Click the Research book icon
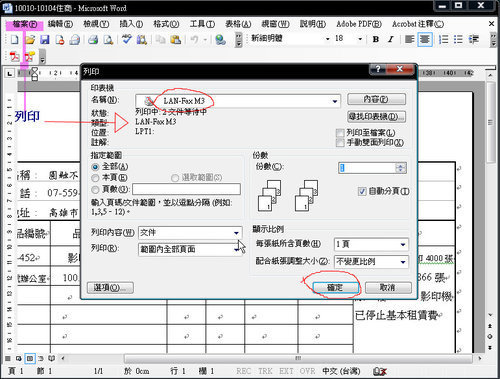Image resolution: width=500 pixels, height=379 pixels. (142, 40)
